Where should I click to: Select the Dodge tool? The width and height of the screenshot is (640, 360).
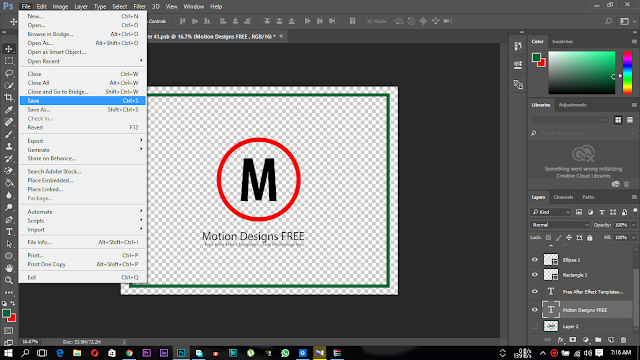[9, 207]
